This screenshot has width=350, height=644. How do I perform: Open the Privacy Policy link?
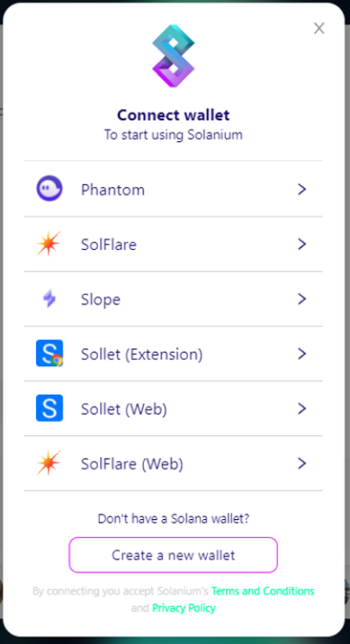(184, 608)
